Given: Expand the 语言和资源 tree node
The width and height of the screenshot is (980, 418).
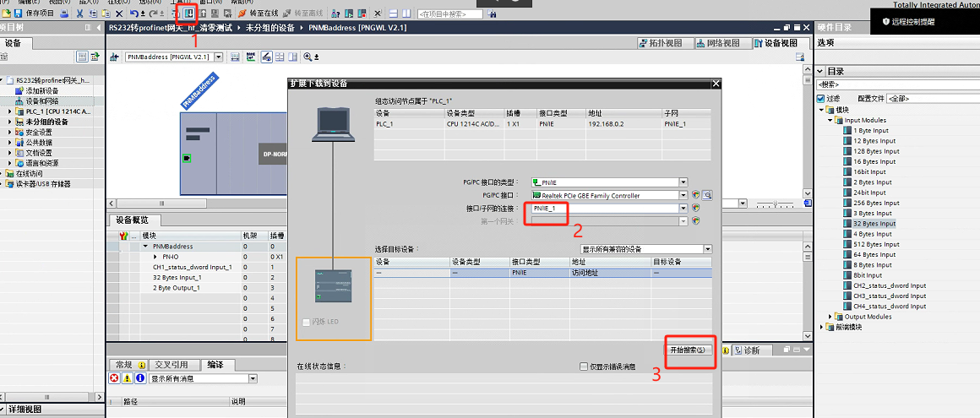Looking at the screenshot, I should (11, 163).
